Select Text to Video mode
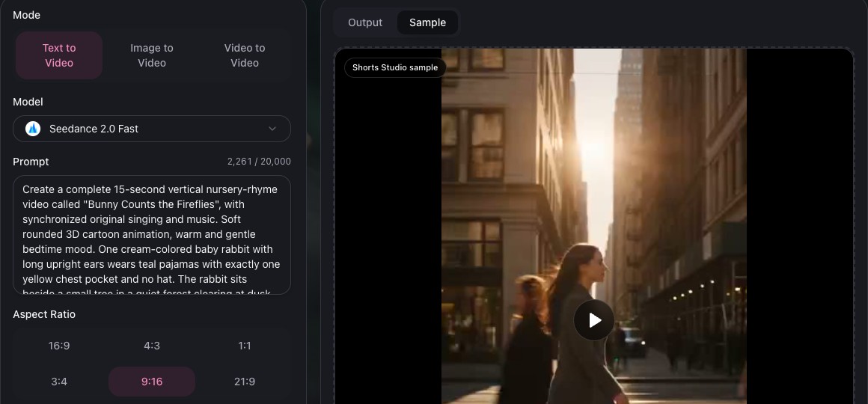The height and width of the screenshot is (404, 868). coord(59,55)
